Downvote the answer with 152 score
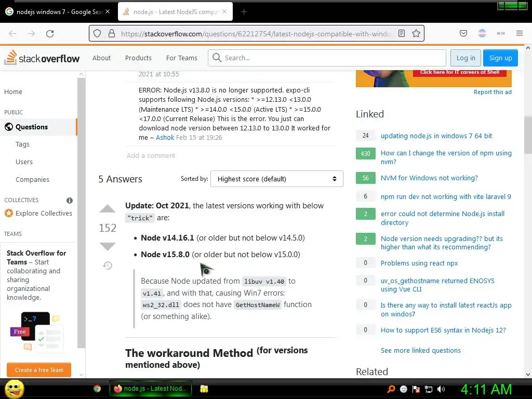Viewport: 532px width, 399px height. [x=108, y=247]
